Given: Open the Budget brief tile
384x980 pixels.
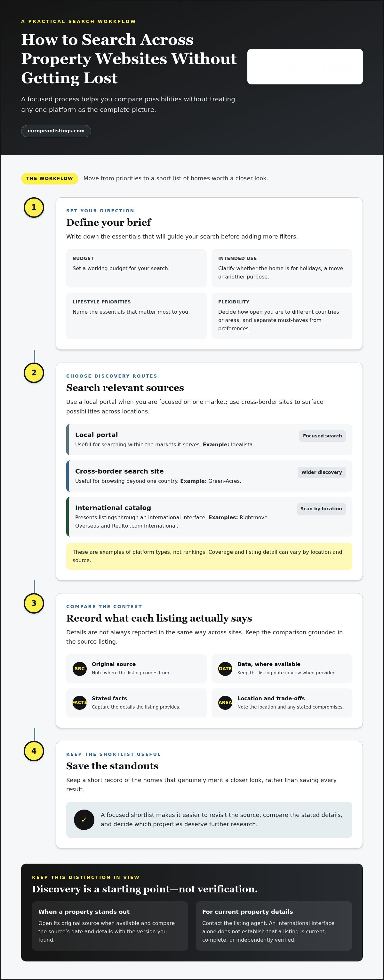Looking at the screenshot, I should (x=136, y=268).
